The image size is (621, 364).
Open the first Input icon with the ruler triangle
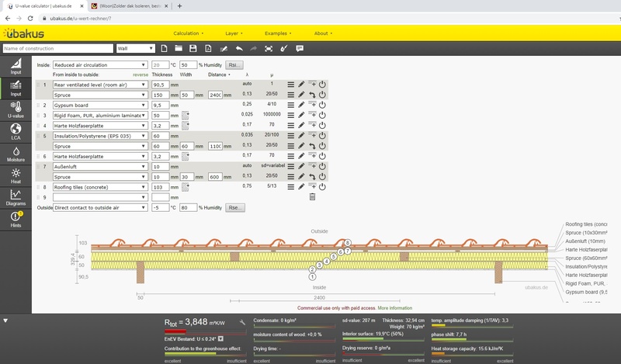point(16,66)
